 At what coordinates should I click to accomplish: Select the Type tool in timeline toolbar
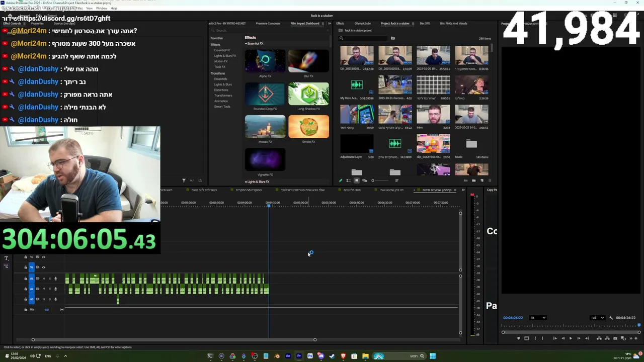7,258
